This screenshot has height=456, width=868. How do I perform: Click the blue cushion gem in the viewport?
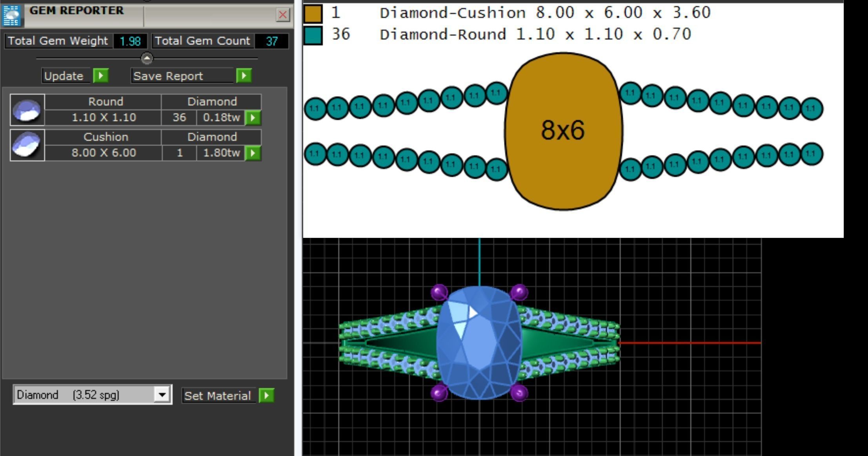(479, 342)
